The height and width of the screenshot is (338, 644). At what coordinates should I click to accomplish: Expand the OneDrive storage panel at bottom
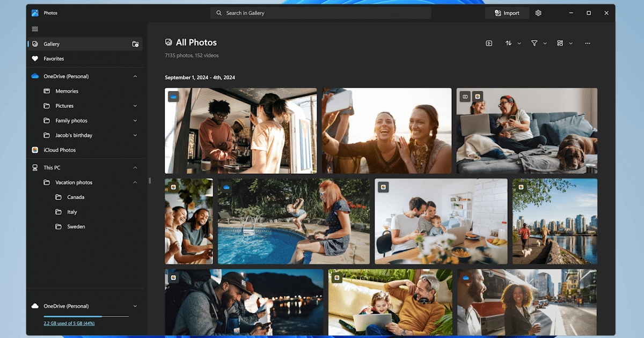[x=135, y=306]
